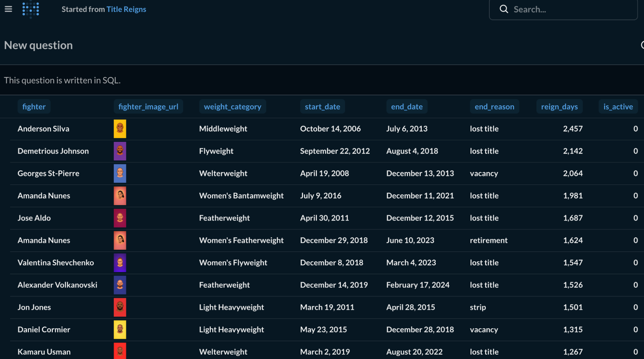Open Demetrious Johnson's fighter image thumbnail
The height and width of the screenshot is (359, 644).
coord(120,151)
